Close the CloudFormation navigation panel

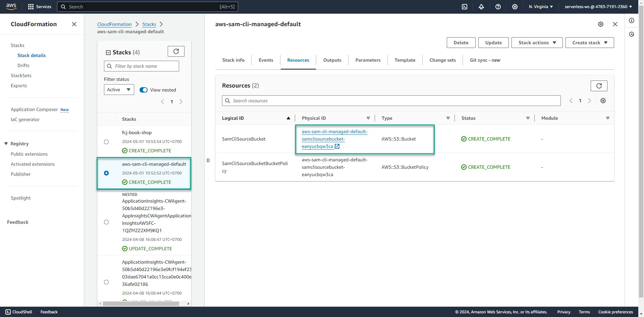(74, 24)
